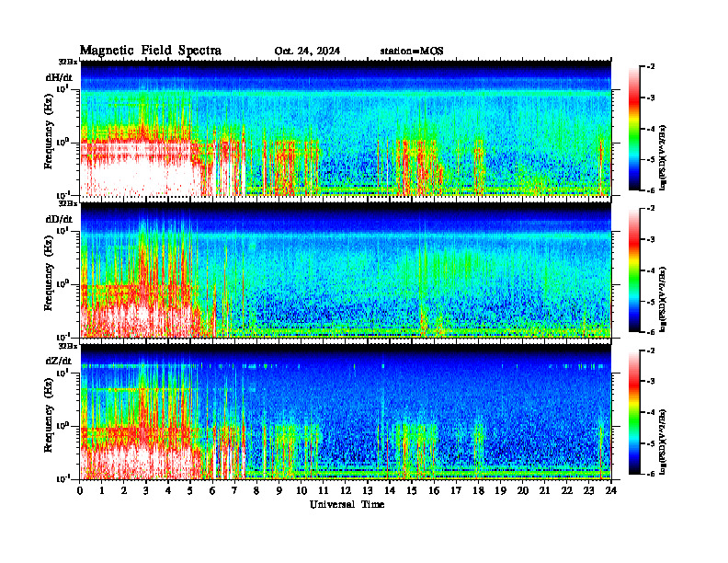Click the "Universal Time" axis label
Screen dimensions: 728x563
(347, 504)
